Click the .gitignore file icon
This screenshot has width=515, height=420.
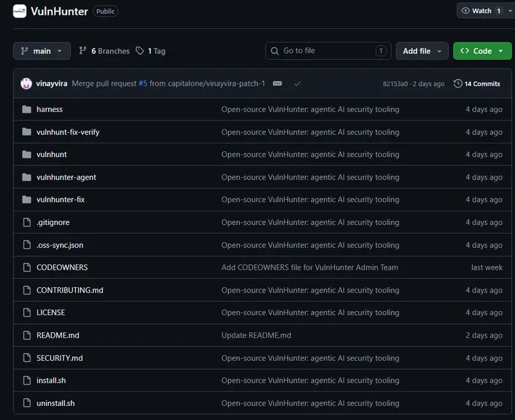(x=27, y=222)
